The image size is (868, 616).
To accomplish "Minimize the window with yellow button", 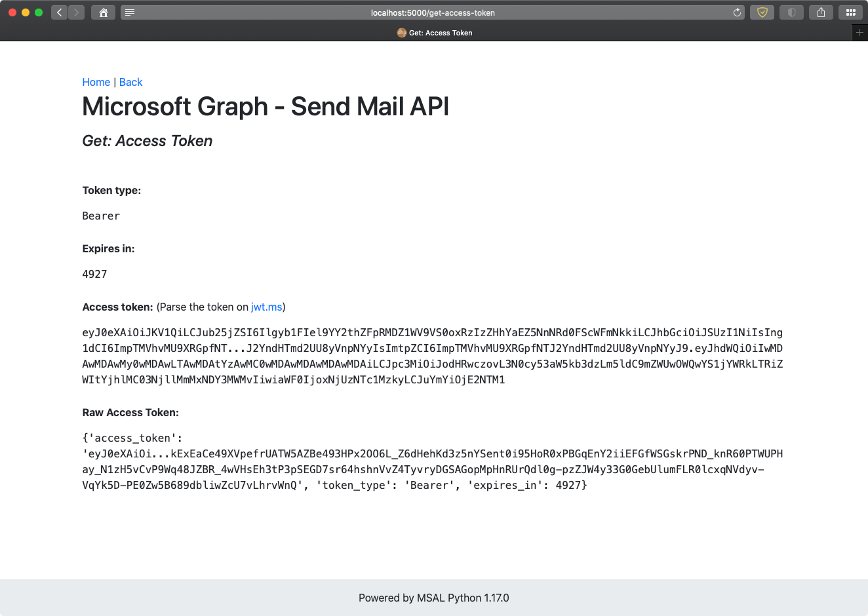I will click(x=26, y=12).
